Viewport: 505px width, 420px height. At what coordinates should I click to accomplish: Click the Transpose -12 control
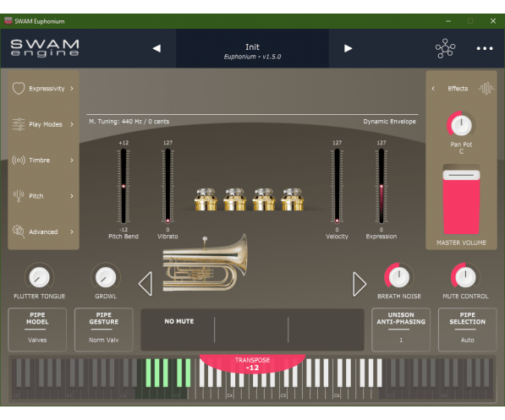(x=252, y=364)
